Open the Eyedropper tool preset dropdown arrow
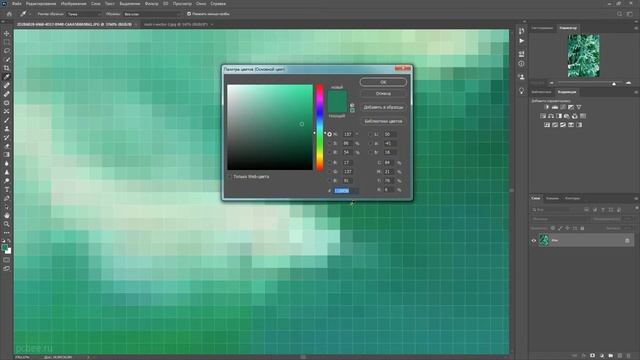Viewport: 640px width, 360px height. point(30,14)
